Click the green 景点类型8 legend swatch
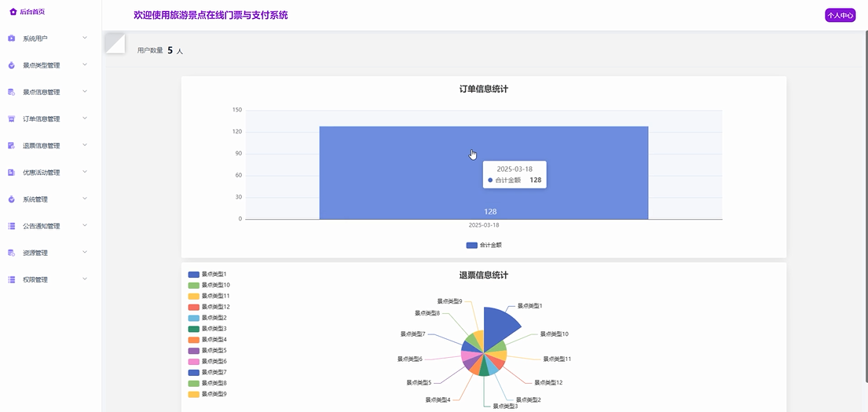This screenshot has height=412, width=868. click(194, 383)
